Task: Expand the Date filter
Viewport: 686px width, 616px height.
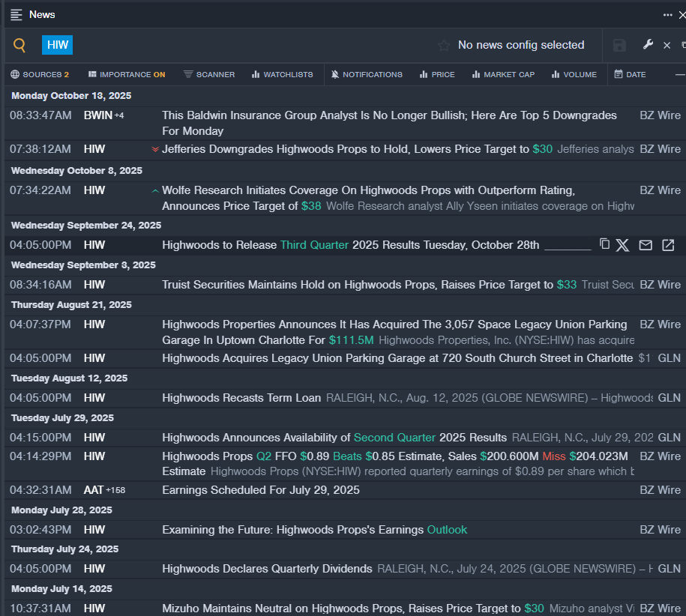Action: [630, 74]
